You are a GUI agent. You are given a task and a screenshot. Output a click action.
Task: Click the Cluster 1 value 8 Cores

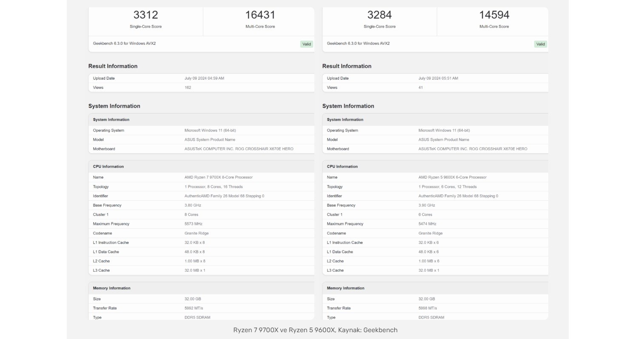click(191, 215)
